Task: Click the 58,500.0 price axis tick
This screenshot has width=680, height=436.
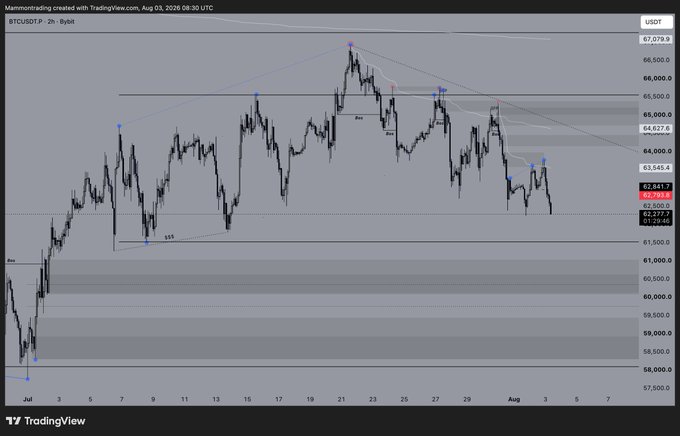Action: tap(657, 352)
